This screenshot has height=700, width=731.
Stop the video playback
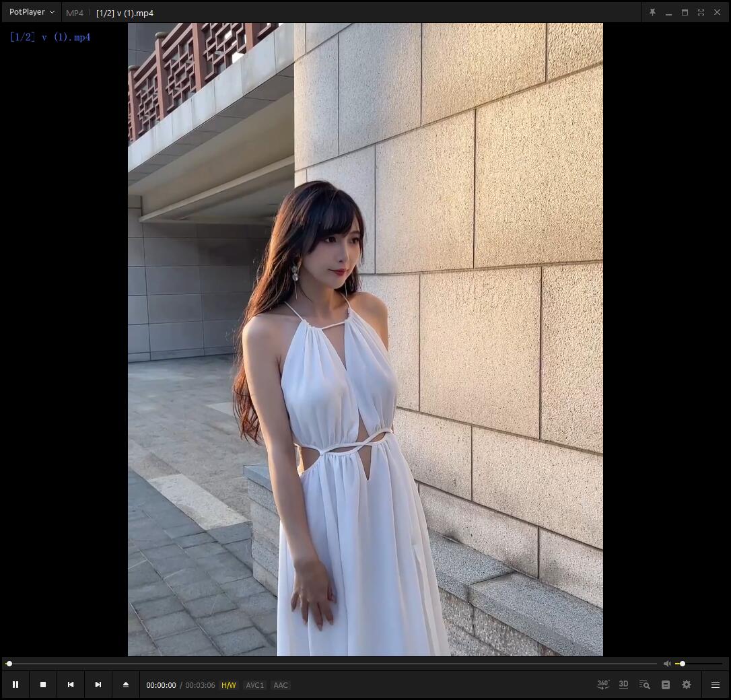click(43, 684)
